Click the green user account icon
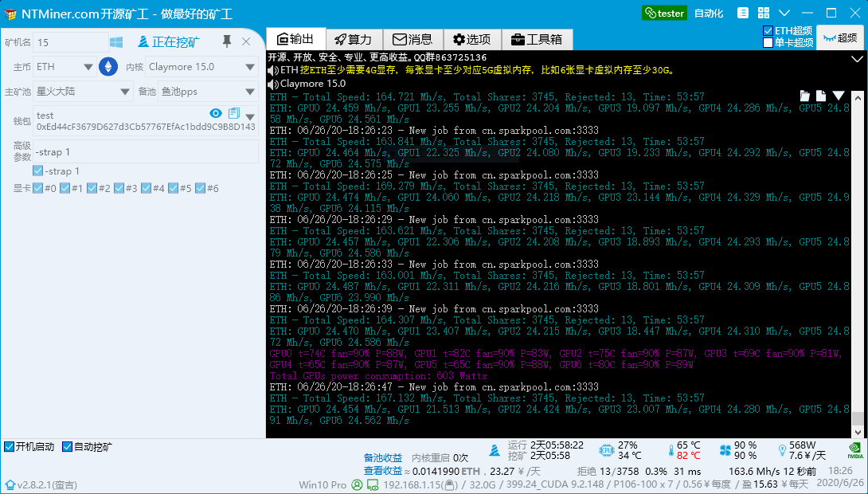Screen dimensions: 868x494 point(357,485)
